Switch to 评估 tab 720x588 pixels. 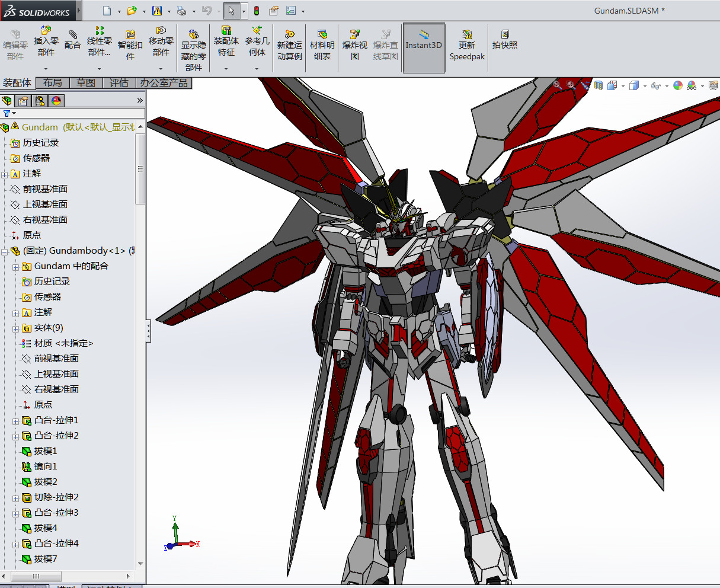(x=119, y=83)
